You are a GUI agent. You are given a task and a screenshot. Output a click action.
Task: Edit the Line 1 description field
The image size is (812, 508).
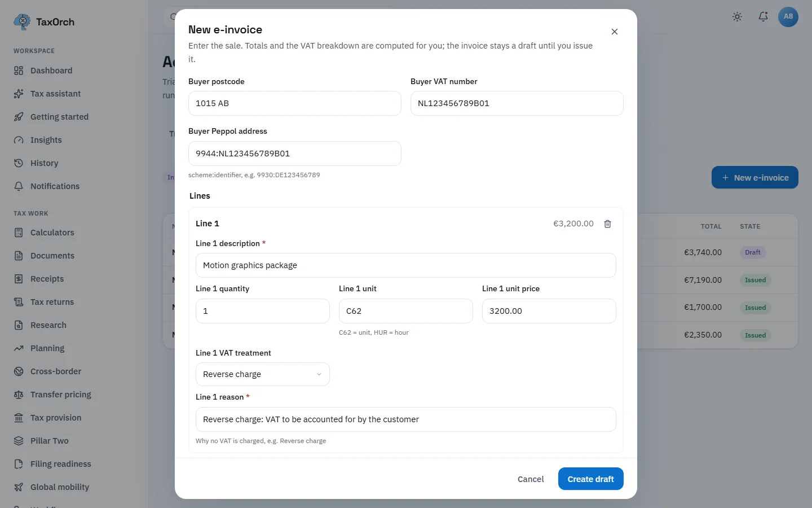click(406, 265)
